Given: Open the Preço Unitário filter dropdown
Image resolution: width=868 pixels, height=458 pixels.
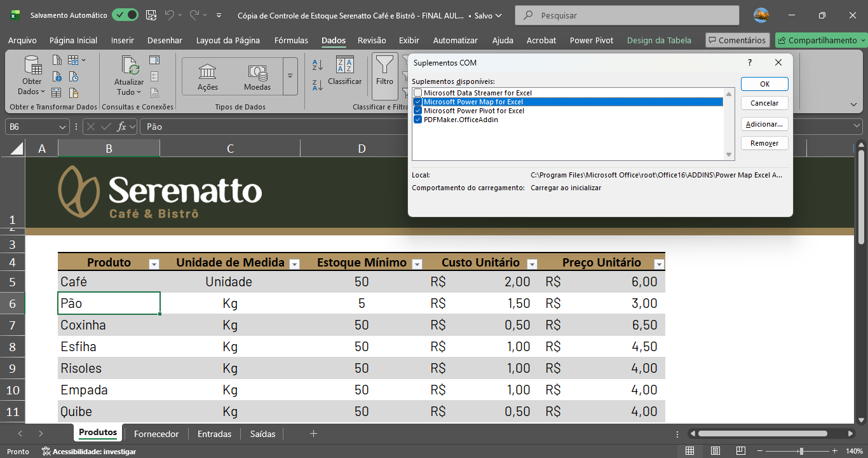Looking at the screenshot, I should pos(659,264).
